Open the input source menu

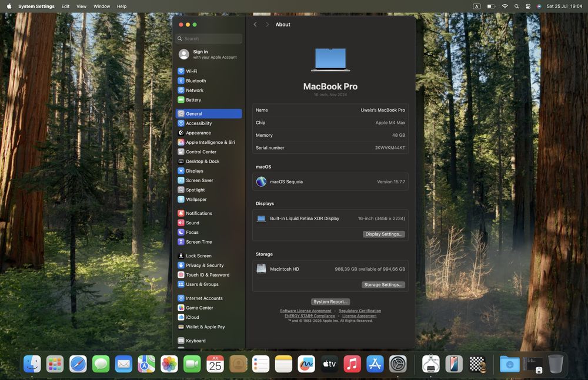point(477,6)
